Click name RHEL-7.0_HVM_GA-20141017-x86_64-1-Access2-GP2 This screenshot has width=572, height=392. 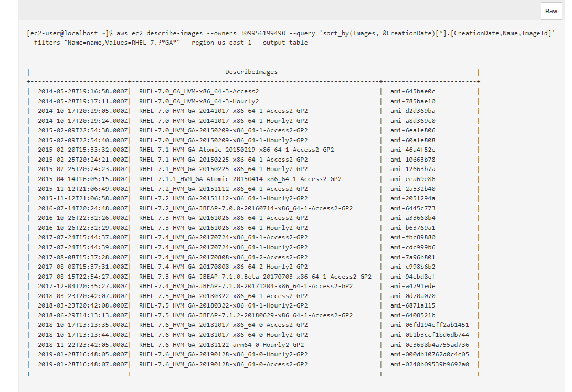pyautogui.click(x=223, y=111)
